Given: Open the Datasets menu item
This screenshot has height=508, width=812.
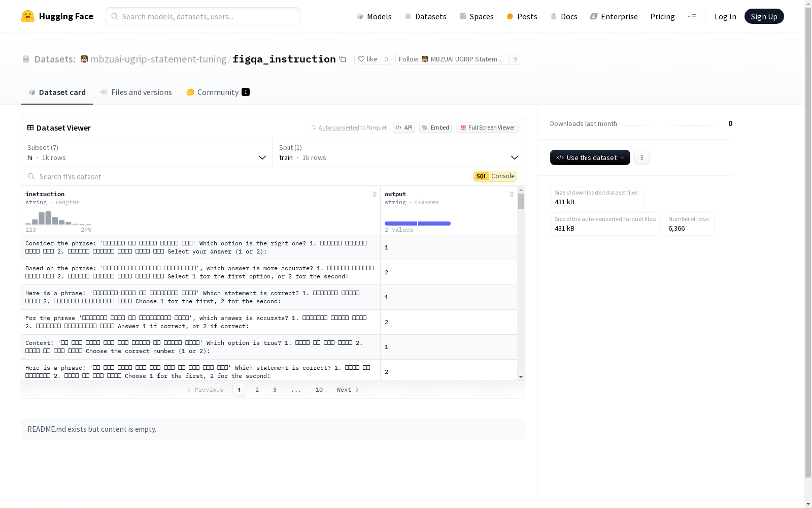Looking at the screenshot, I should point(425,16).
